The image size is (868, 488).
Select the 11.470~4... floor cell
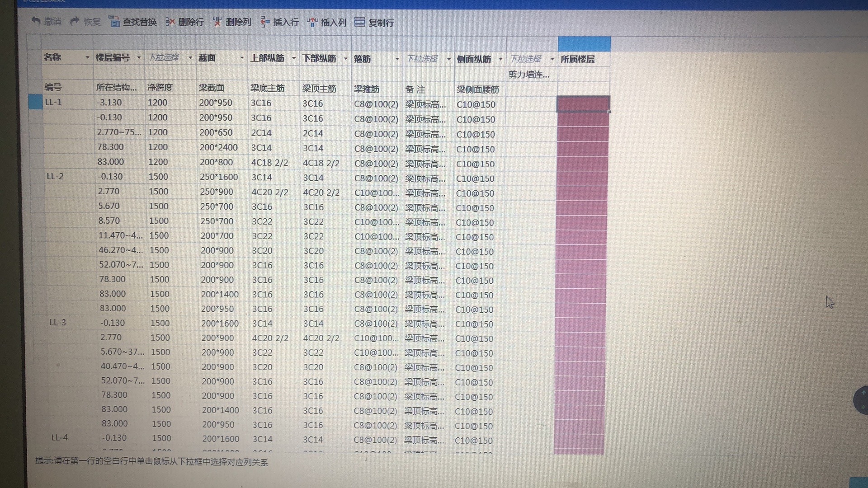click(121, 235)
